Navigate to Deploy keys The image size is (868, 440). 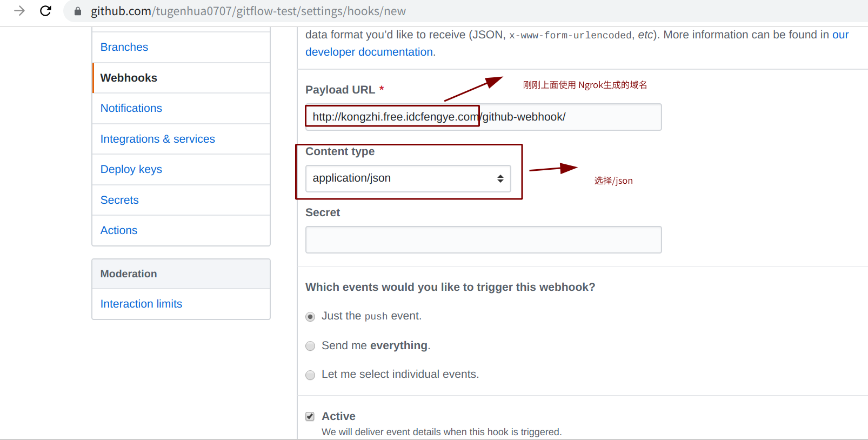tap(131, 169)
